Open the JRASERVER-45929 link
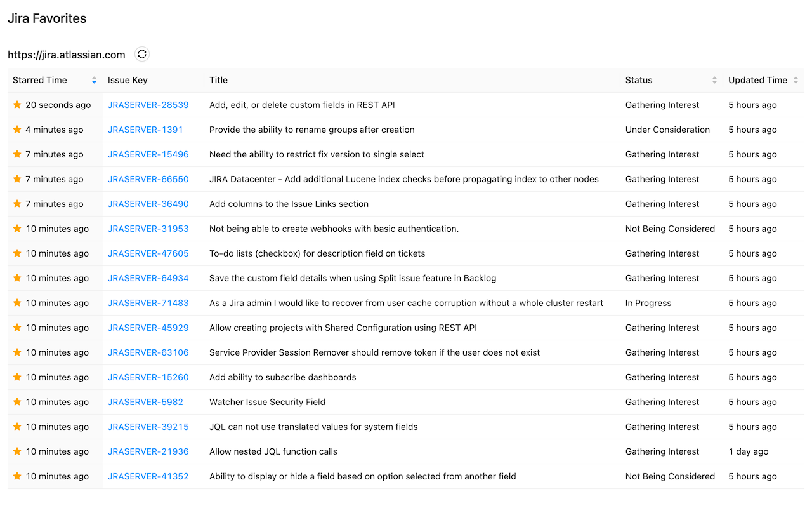812x508 pixels. pyautogui.click(x=148, y=328)
